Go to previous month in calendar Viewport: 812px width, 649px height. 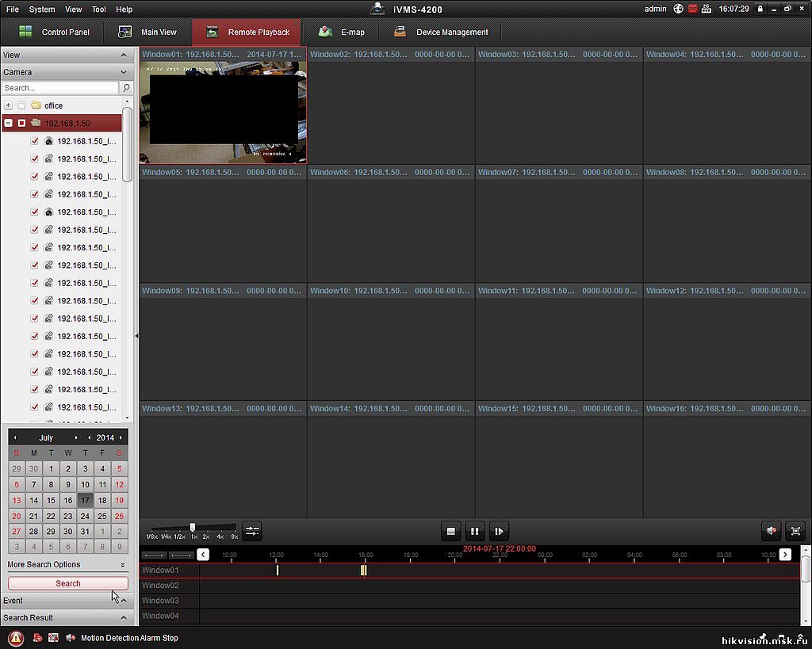click(15, 438)
